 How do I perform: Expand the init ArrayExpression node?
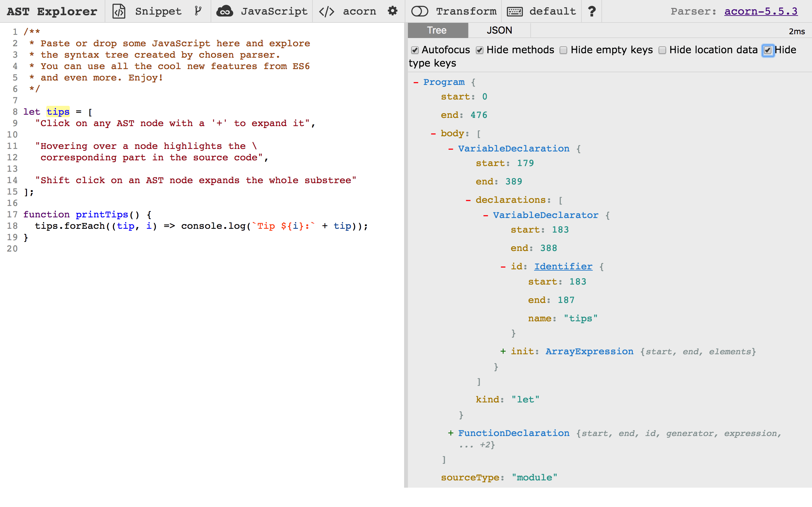coord(503,351)
